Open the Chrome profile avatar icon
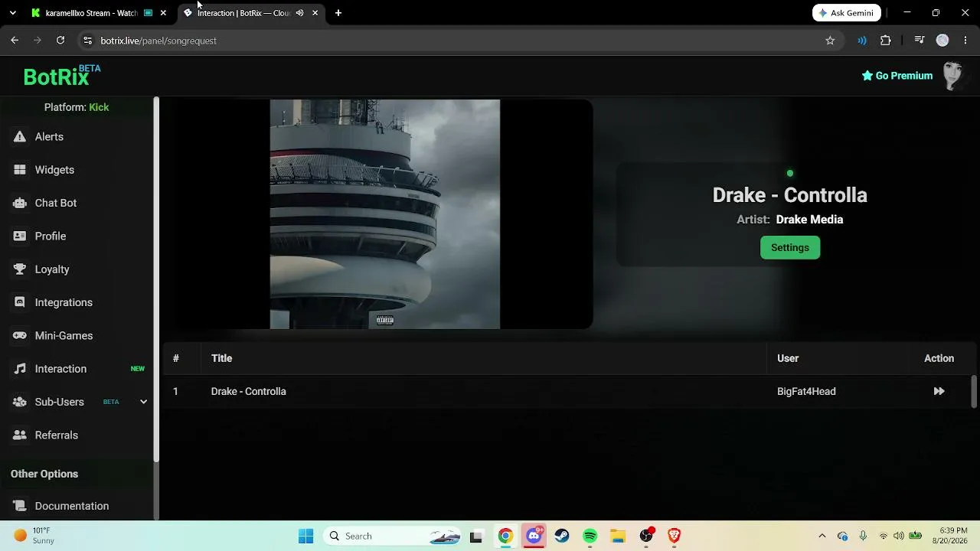This screenshot has height=551, width=980. point(942,41)
